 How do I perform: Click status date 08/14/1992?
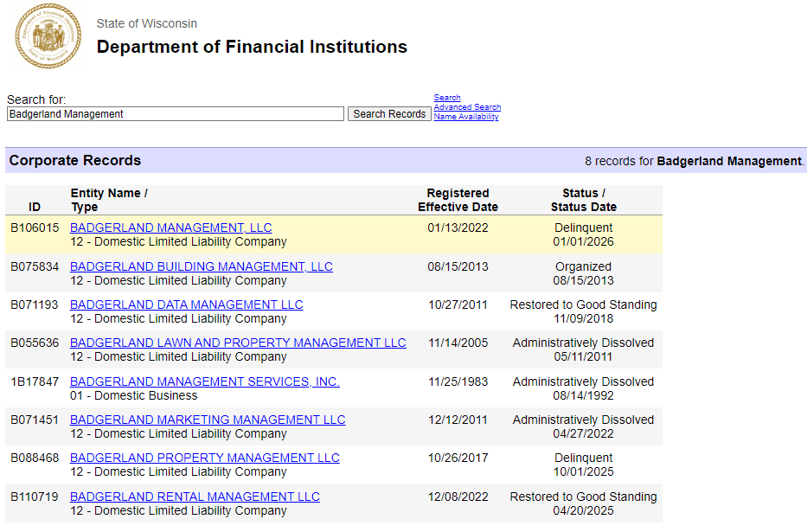[x=583, y=396]
